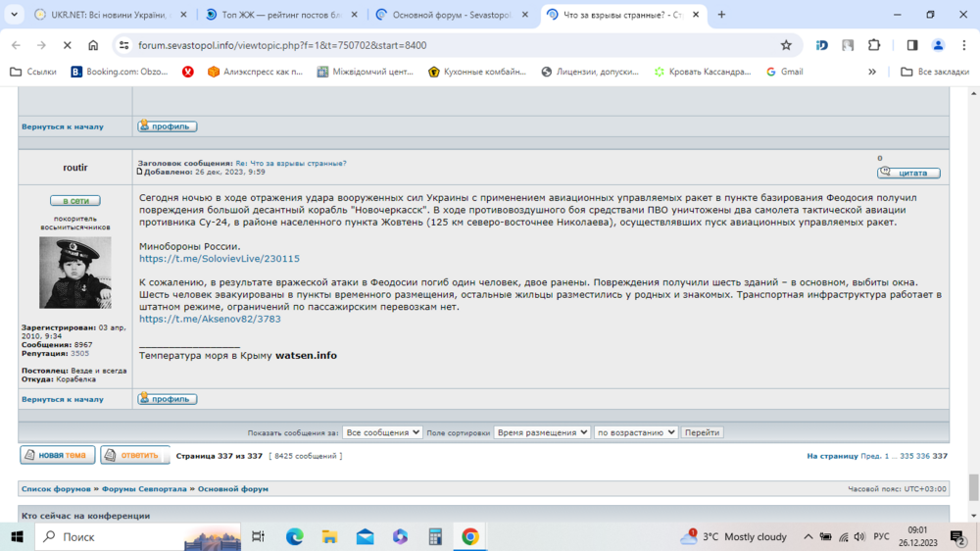Image resolution: width=980 pixels, height=551 pixels.
Task: Close the Что за взрывы странные tab
Action: pos(696,15)
